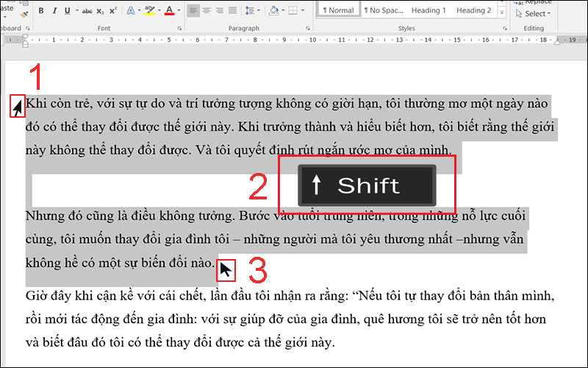Viewport: 588px width, 368px height.
Task: Expand the Styles gallery More arrow
Action: [502, 13]
